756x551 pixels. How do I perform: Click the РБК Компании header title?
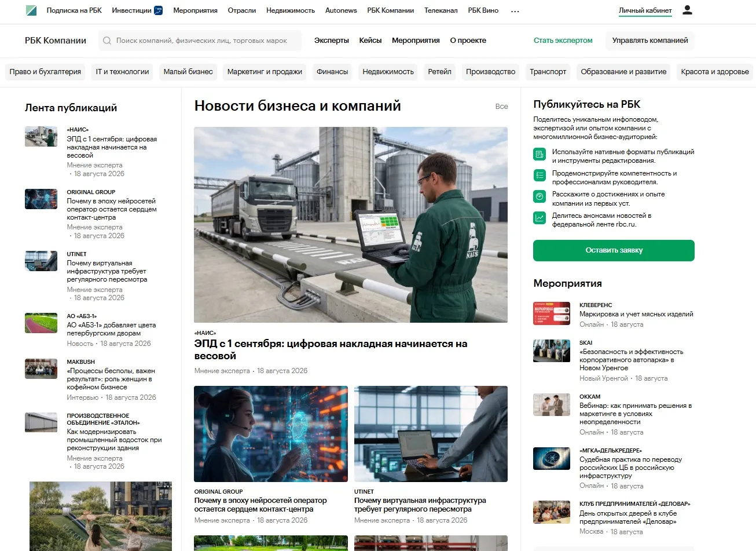[56, 41]
